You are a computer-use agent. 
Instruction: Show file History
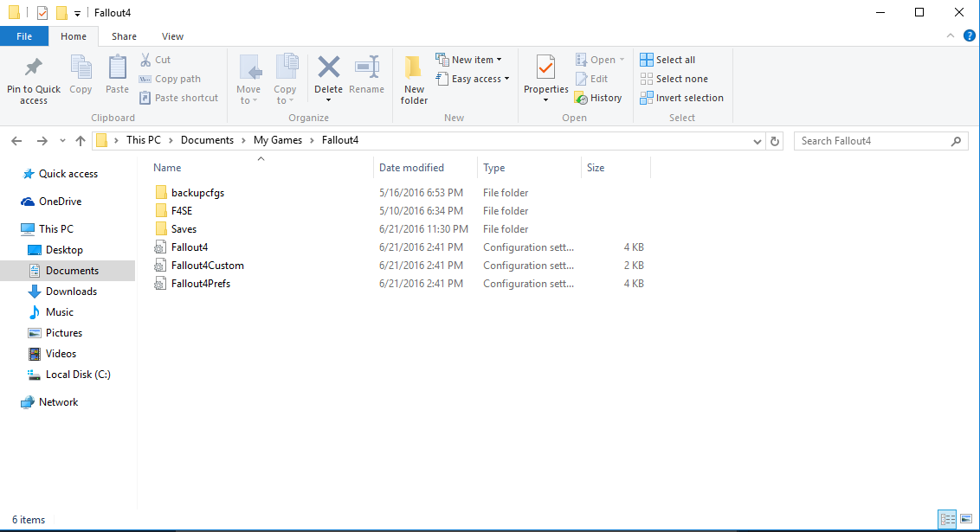[598, 98]
